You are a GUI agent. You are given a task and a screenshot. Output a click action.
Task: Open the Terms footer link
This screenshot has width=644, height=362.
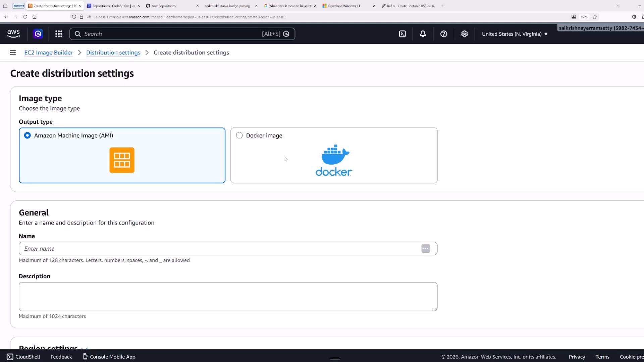click(x=602, y=357)
